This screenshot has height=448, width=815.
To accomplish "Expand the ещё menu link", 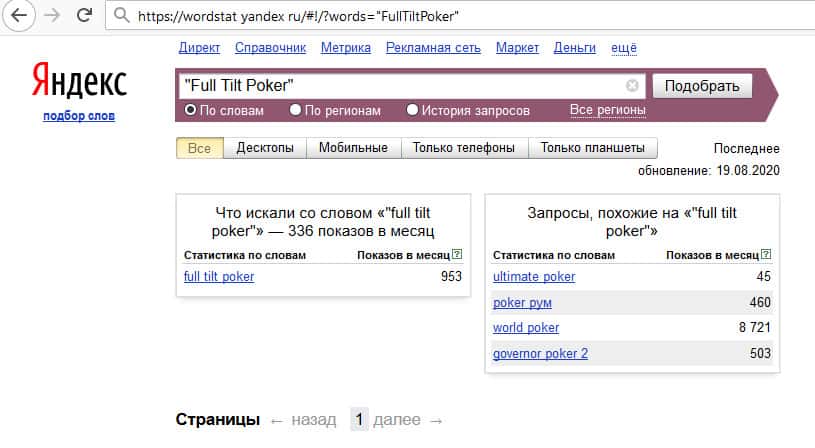I will [624, 48].
